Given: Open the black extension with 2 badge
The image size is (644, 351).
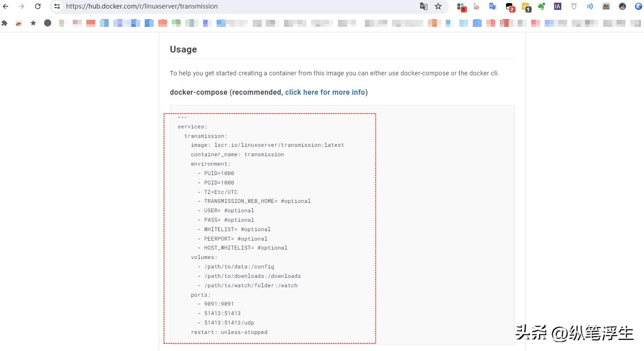Looking at the screenshot, I should pos(510,7).
